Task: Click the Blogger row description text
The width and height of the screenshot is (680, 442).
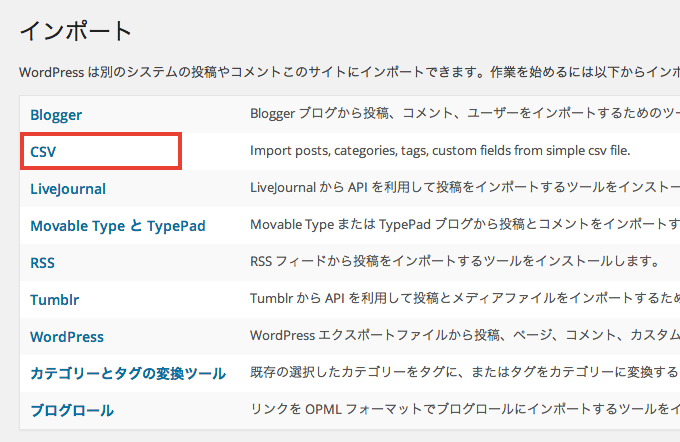Action: tap(465, 114)
